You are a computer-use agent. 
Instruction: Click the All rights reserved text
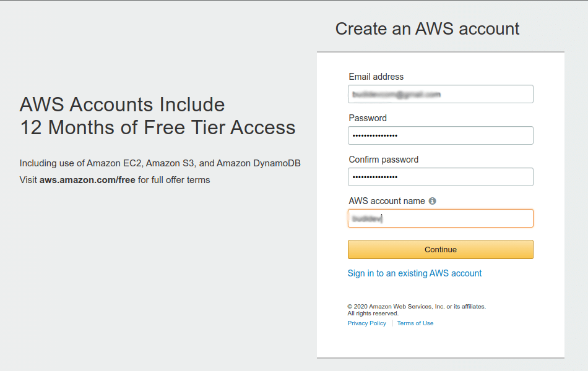coord(373,313)
